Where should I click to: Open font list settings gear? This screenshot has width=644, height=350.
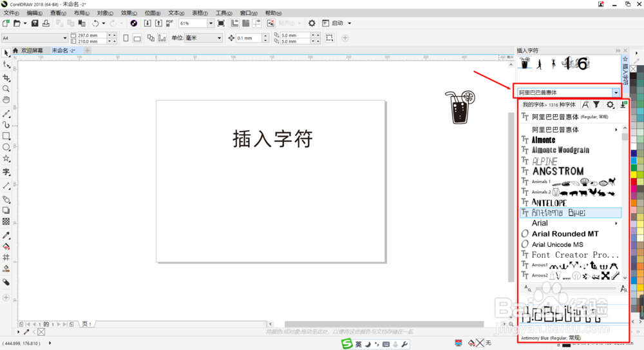[x=610, y=104]
